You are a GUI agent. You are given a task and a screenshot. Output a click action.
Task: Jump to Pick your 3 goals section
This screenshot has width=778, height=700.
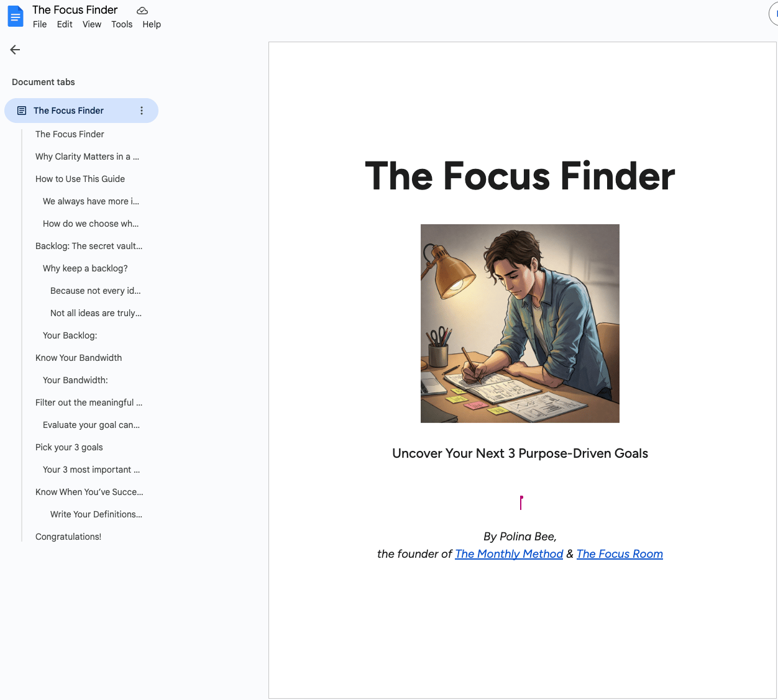(69, 447)
